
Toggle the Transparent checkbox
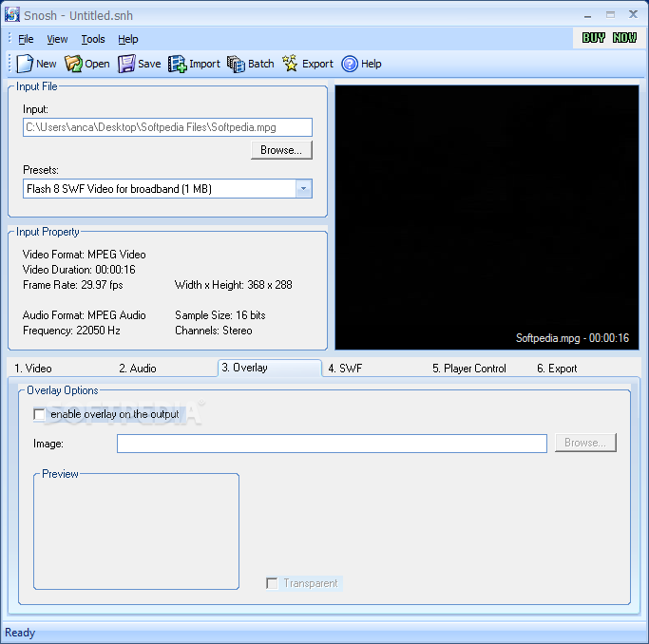[x=272, y=583]
